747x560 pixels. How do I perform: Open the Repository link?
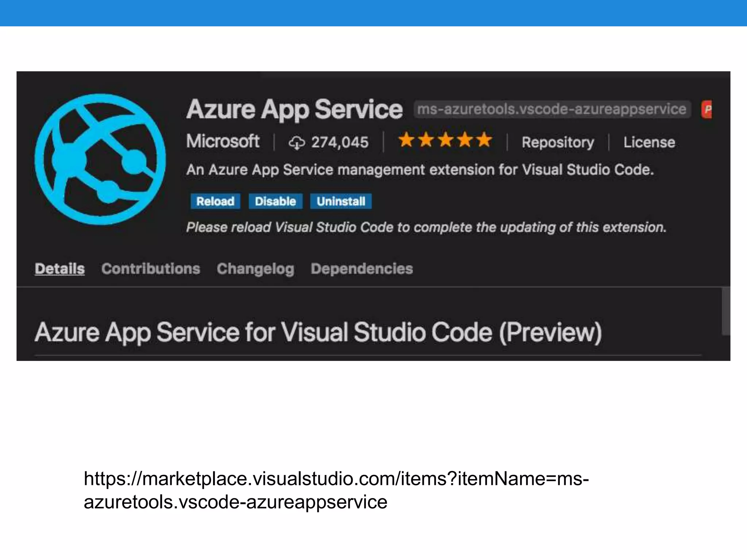point(558,143)
